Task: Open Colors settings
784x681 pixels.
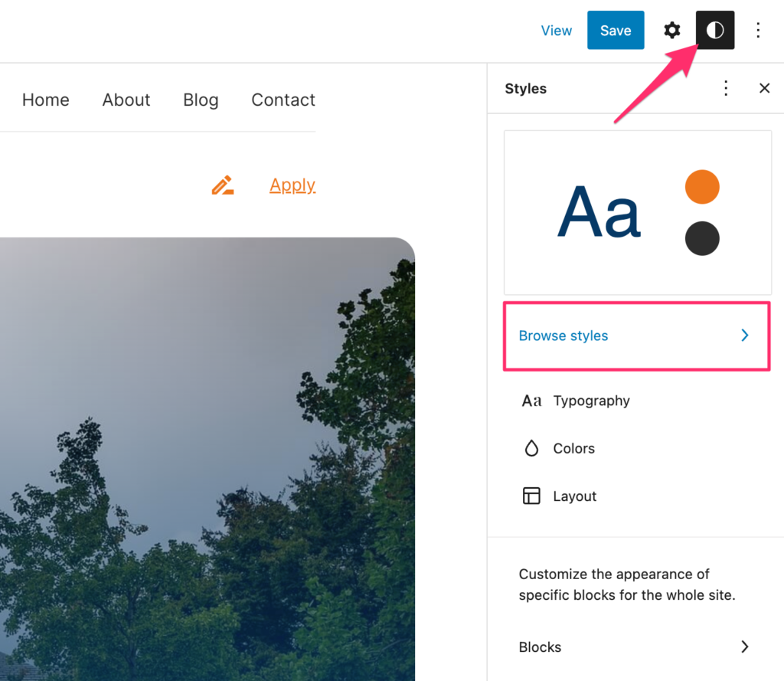Action: [x=636, y=448]
